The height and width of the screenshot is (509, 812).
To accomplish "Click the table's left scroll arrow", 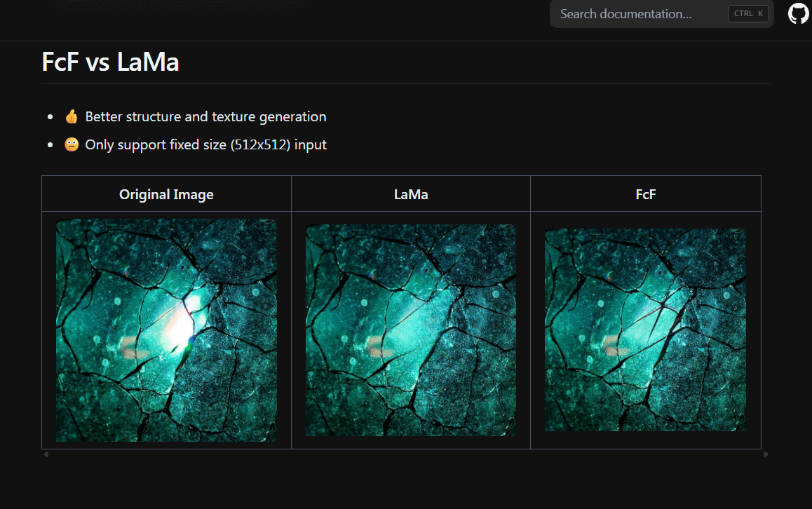I will [x=46, y=454].
